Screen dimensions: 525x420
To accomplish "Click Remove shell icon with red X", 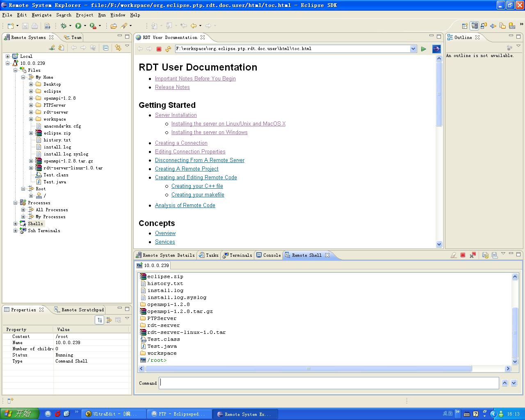I will pos(472,255).
